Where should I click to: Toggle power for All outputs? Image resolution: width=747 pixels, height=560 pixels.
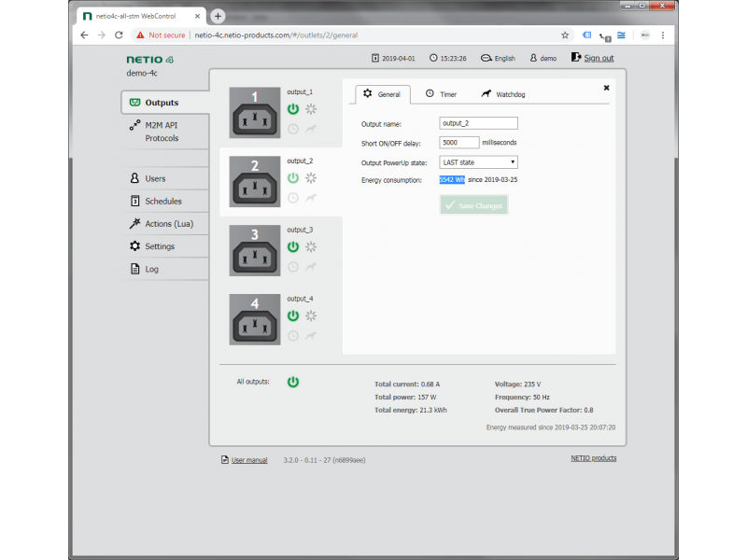[293, 382]
